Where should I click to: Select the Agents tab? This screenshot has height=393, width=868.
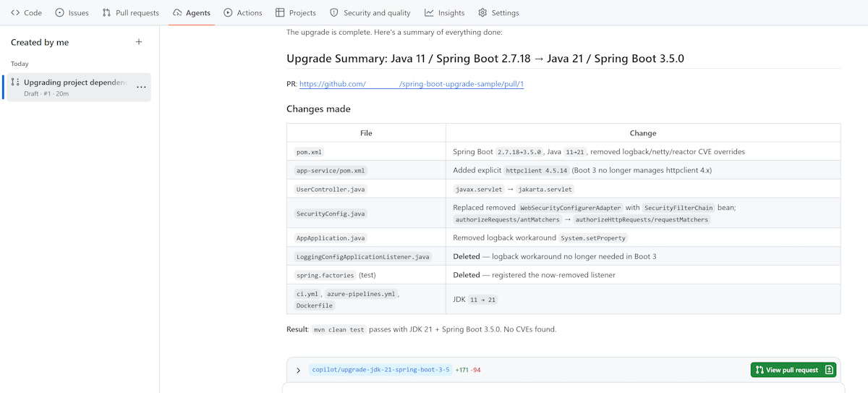click(x=192, y=13)
